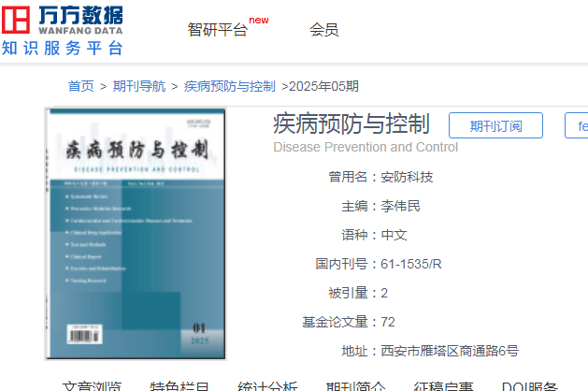Click the Disease Prevention and Control subtitle
Viewport: 588px width, 391px height.
coord(366,147)
